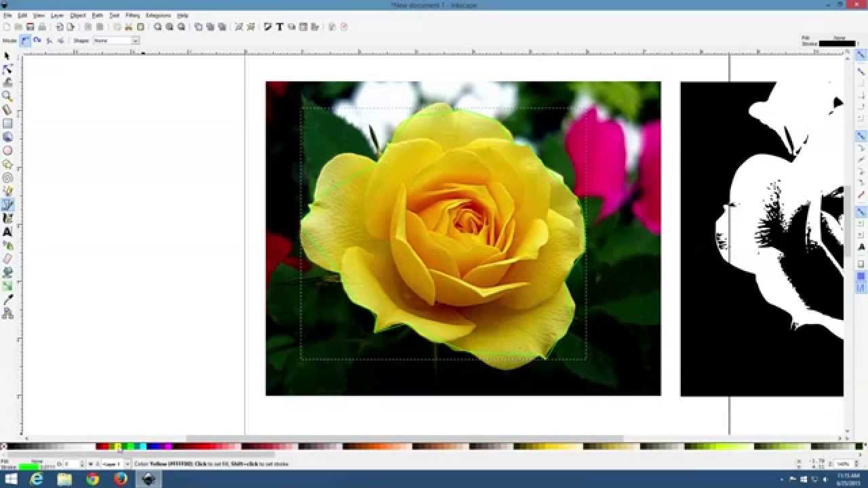The height and width of the screenshot is (488, 868).
Task: Toggle current layer lock in status bar
Action: (x=98, y=464)
